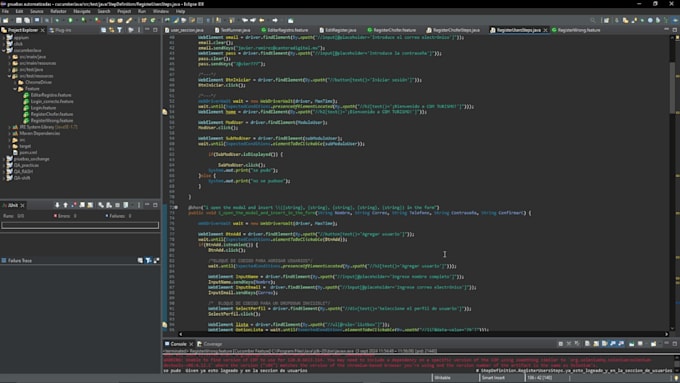The height and width of the screenshot is (383, 680).
Task: Open the File menu
Action: point(5,11)
